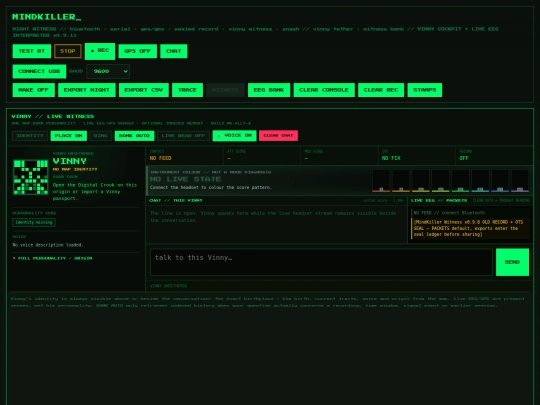The image size is (540, 405).
Task: Click the 'identity missing' chip
Action: tap(34, 222)
